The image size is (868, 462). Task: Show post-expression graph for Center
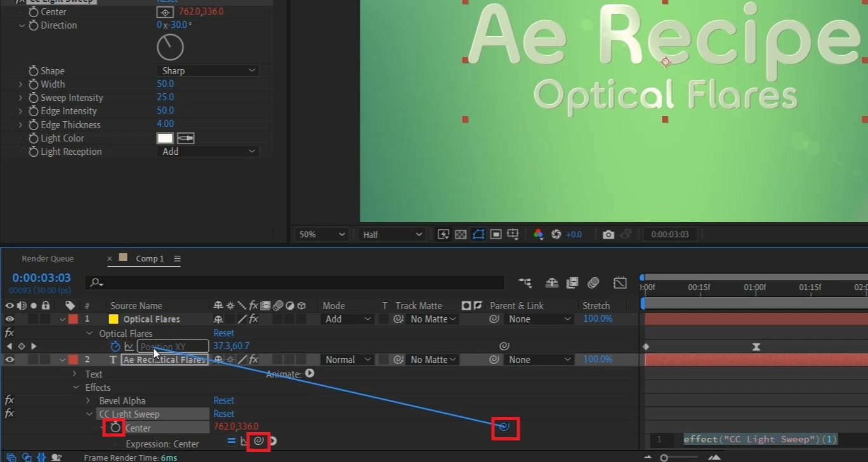click(x=244, y=440)
